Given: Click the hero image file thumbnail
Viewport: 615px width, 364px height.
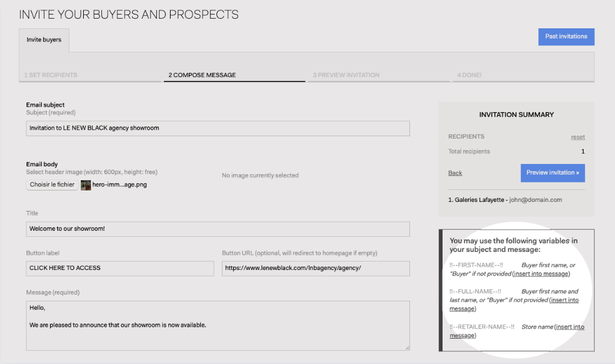Looking at the screenshot, I should pyautogui.click(x=86, y=185).
